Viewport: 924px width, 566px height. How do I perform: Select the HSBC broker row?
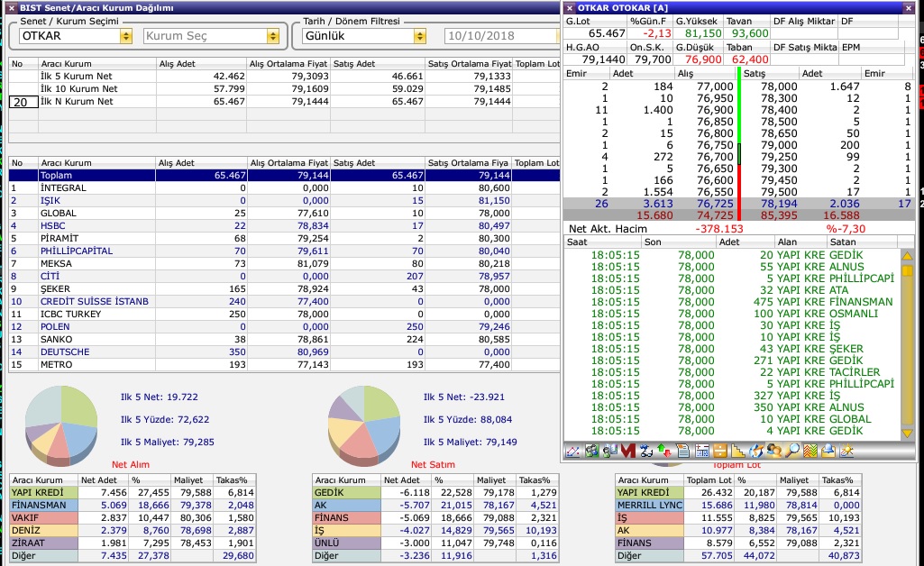(284, 225)
